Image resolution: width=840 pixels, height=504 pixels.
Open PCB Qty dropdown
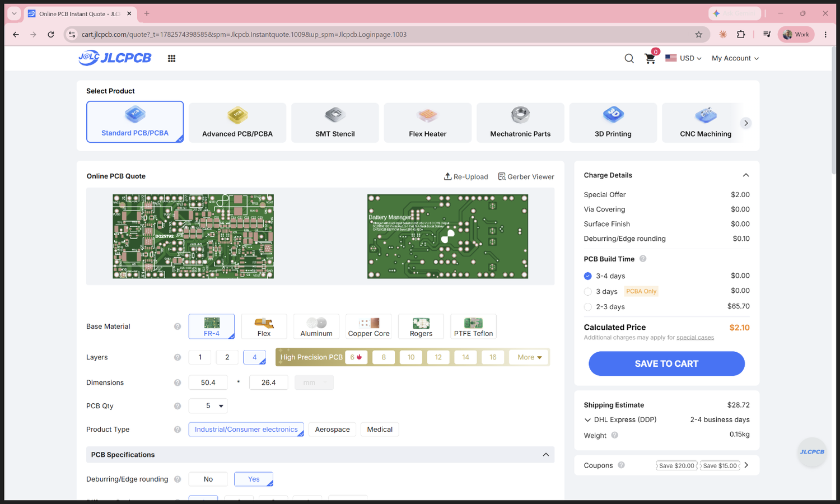(208, 406)
